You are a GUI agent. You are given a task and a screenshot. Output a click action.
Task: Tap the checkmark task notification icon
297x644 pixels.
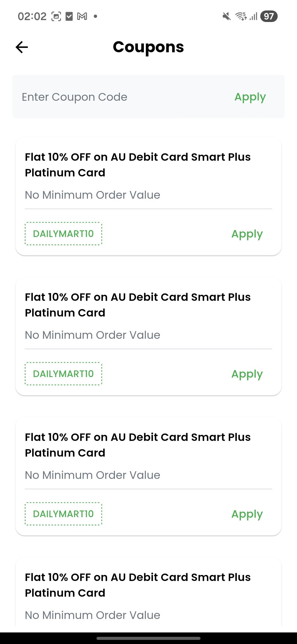coord(69,17)
